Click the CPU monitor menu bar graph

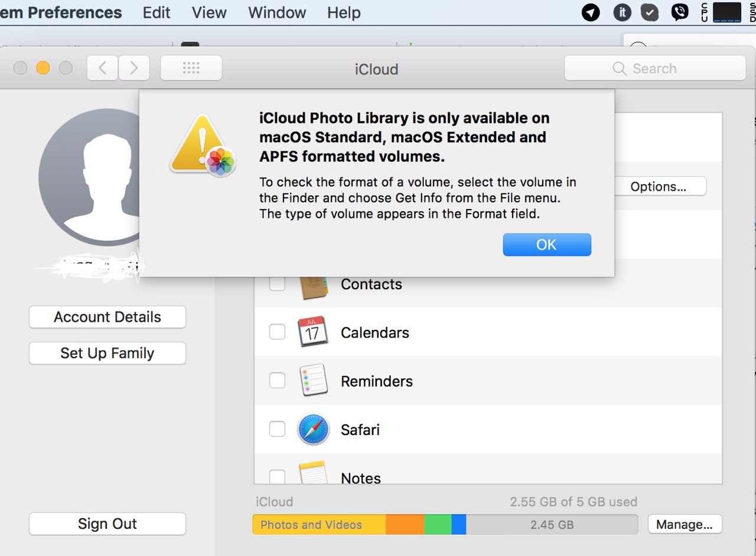tap(726, 12)
